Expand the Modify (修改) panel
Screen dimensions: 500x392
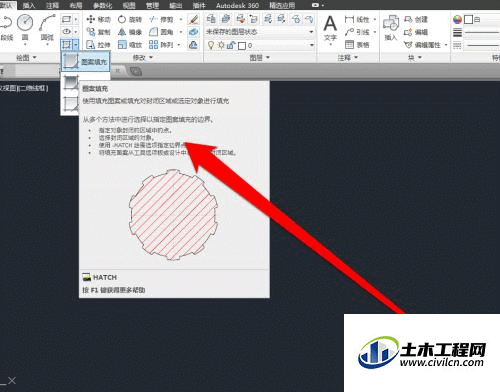[x=143, y=58]
